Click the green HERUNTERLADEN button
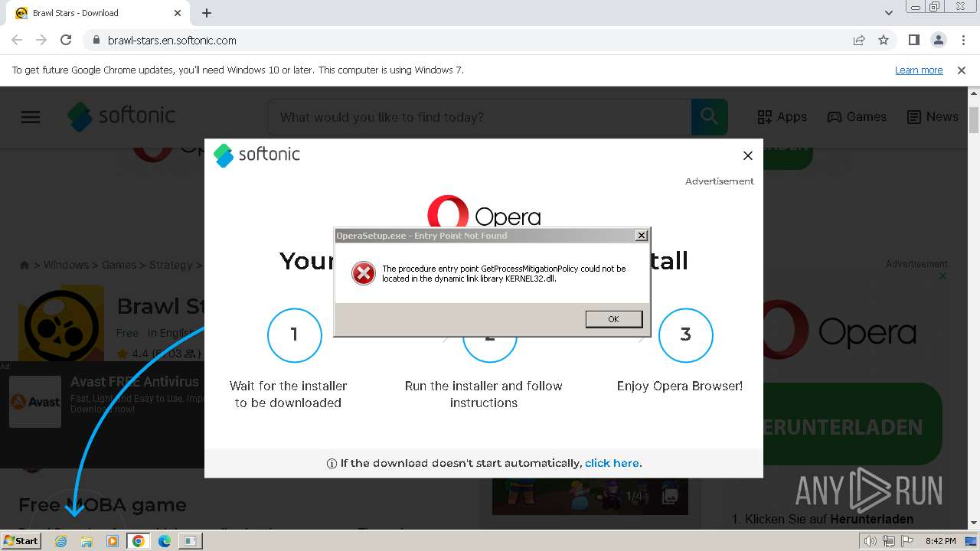Image resolution: width=980 pixels, height=551 pixels. coord(852,425)
